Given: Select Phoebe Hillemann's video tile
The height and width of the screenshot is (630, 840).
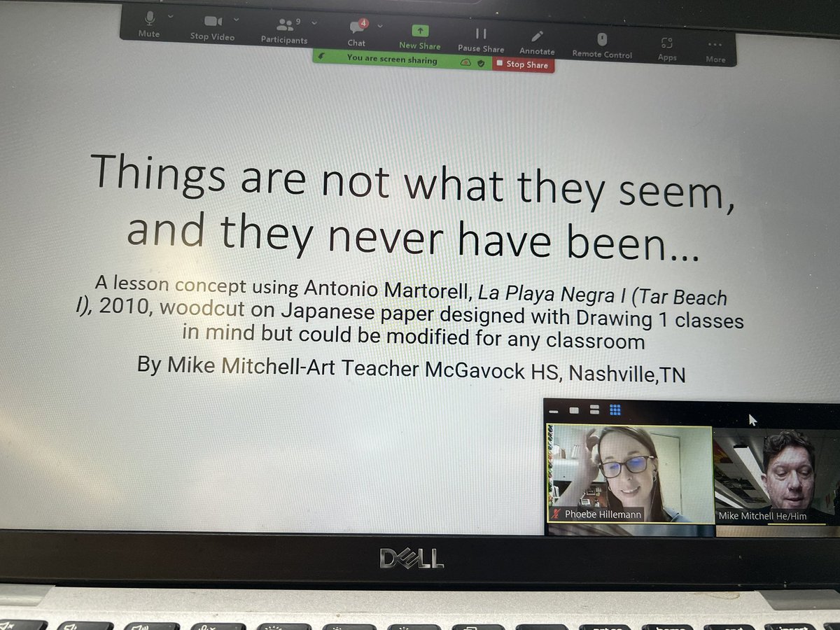Looking at the screenshot, I should coord(630,474).
